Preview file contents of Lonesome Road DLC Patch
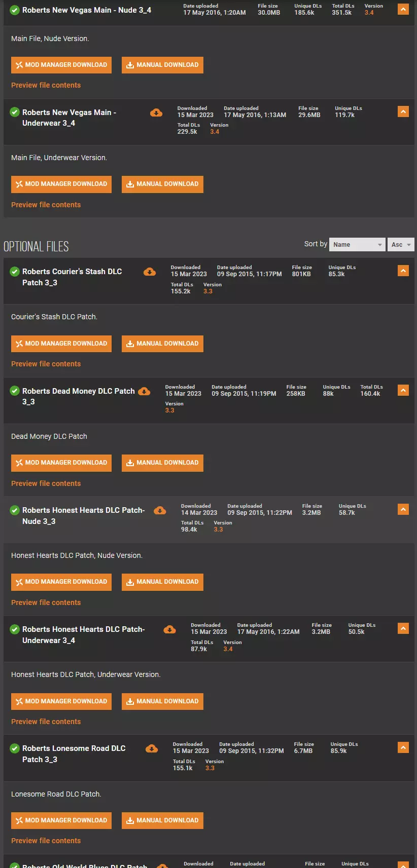The width and height of the screenshot is (417, 868). click(46, 841)
